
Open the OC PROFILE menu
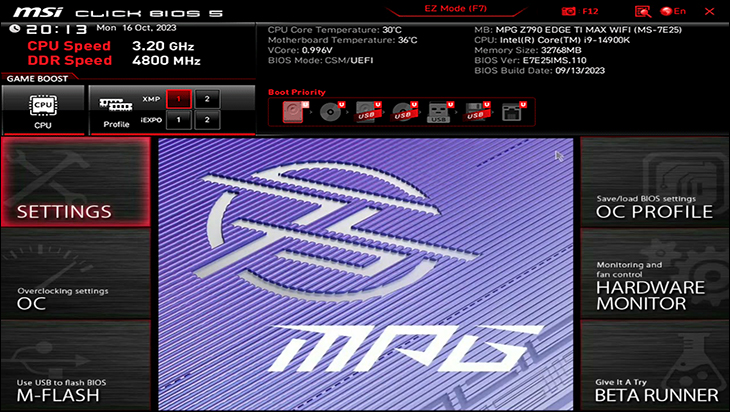point(655,182)
